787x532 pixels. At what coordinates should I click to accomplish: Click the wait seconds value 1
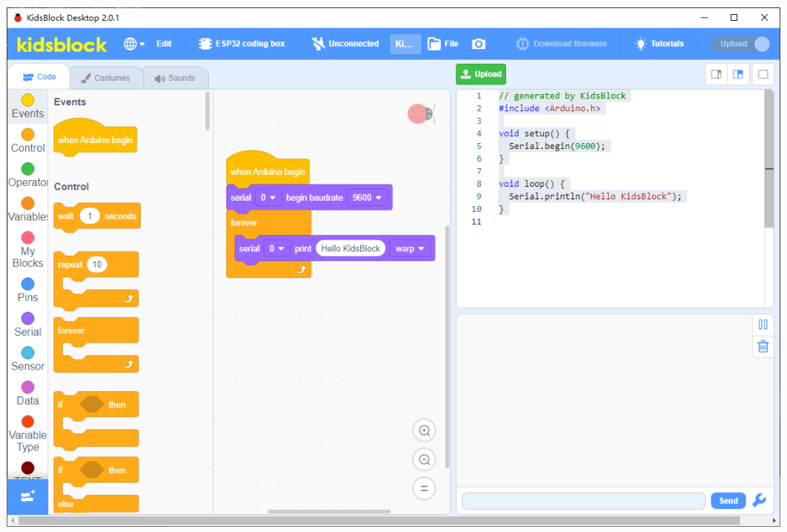[90, 216]
